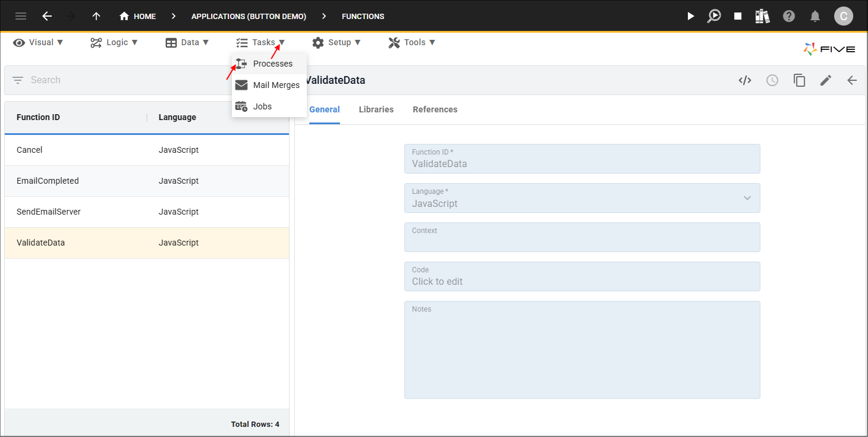Click the Code field to edit
868x437 pixels.
pos(582,276)
